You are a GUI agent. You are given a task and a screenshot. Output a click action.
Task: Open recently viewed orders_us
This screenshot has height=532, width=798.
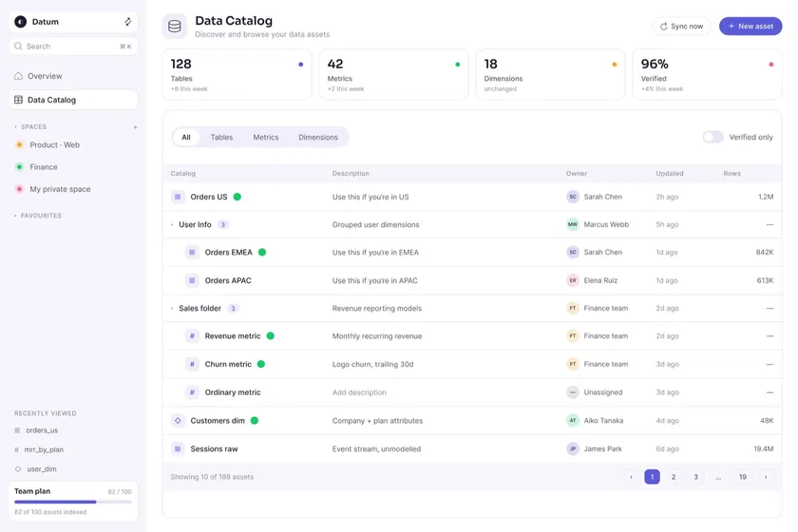(42, 430)
